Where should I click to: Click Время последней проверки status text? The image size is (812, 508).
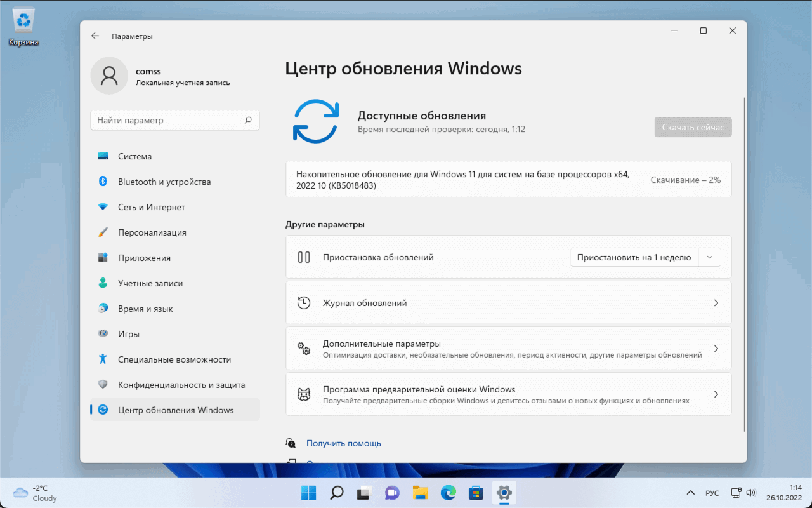pos(442,129)
